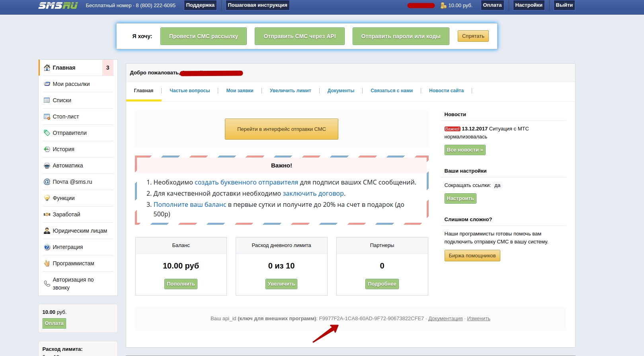Click Пополнить under Баланс
This screenshot has height=356, width=644.
[x=181, y=284]
